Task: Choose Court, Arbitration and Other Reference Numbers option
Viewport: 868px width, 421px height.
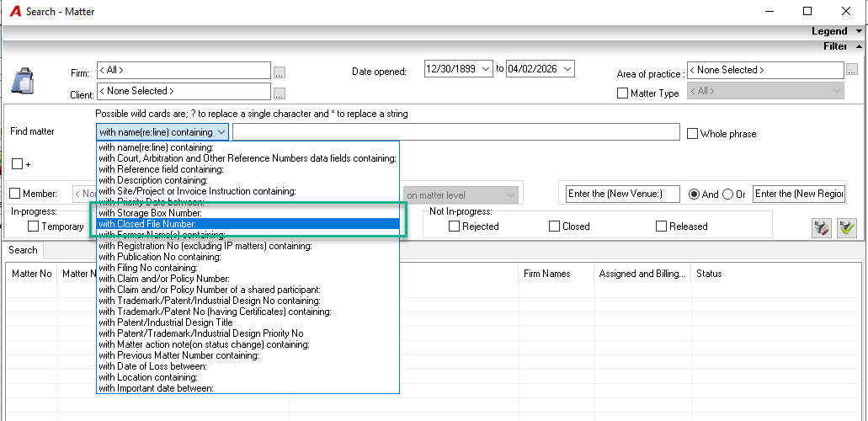Action: click(x=248, y=158)
